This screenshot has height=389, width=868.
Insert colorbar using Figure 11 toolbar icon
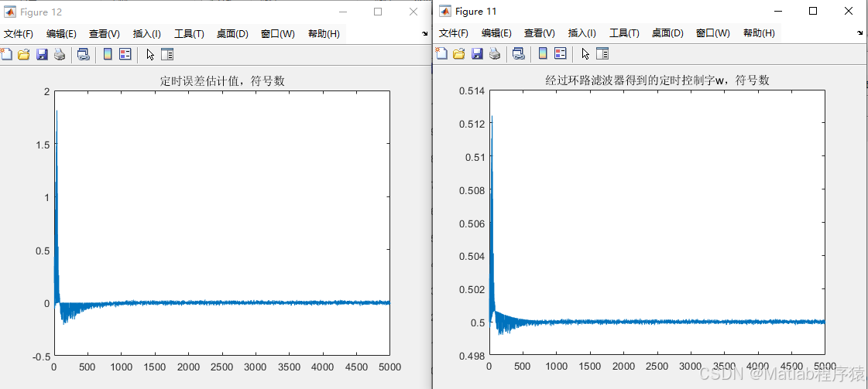[543, 53]
